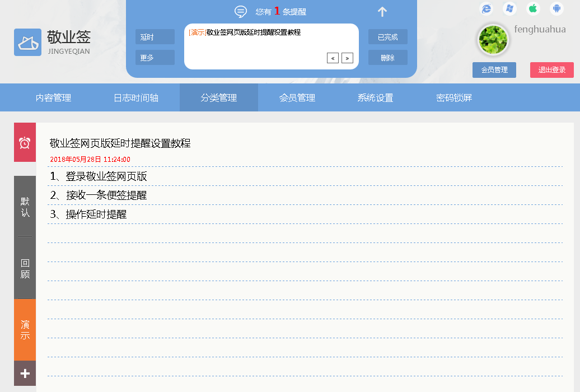Open the 密码锁屏 menu
Image resolution: width=580 pixels, height=392 pixels.
tap(454, 98)
